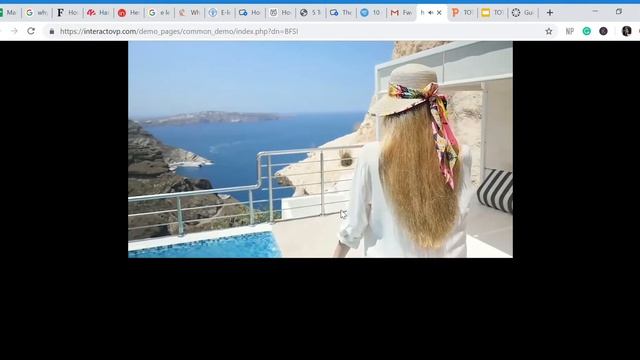The width and height of the screenshot is (640, 360).
Task: Open the dark round extension icon
Action: click(x=603, y=31)
